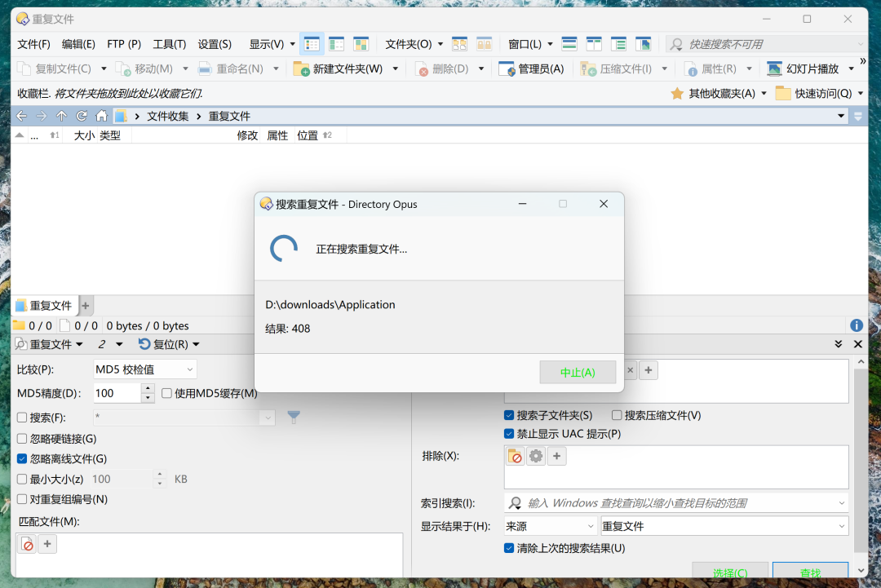881x588 pixels.
Task: Click the 查找 button
Action: 809,574
